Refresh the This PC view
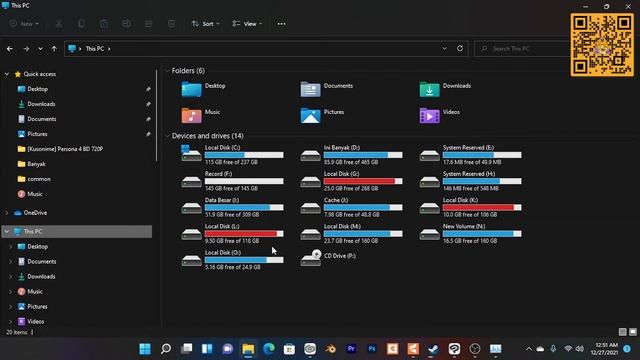The image size is (640, 360). 460,48
